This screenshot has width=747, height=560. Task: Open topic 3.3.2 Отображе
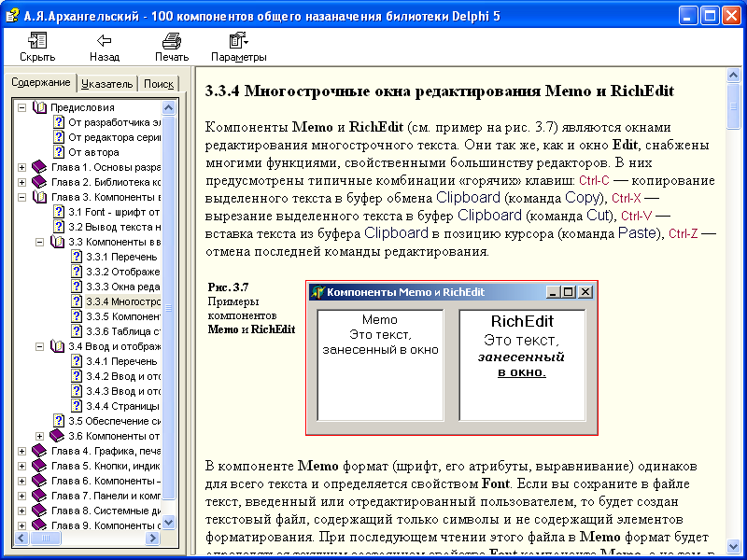pos(123,272)
